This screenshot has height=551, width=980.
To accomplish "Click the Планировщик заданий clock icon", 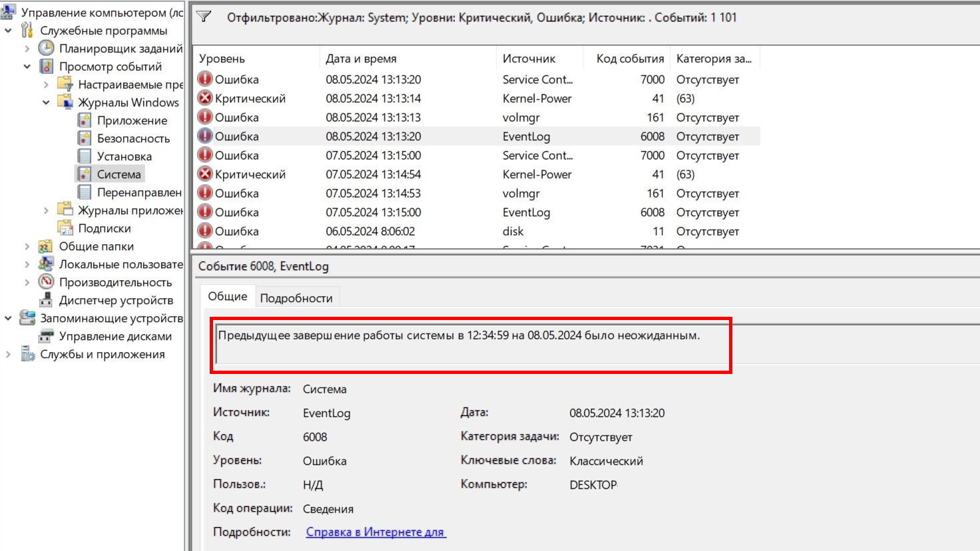I will pos(46,48).
